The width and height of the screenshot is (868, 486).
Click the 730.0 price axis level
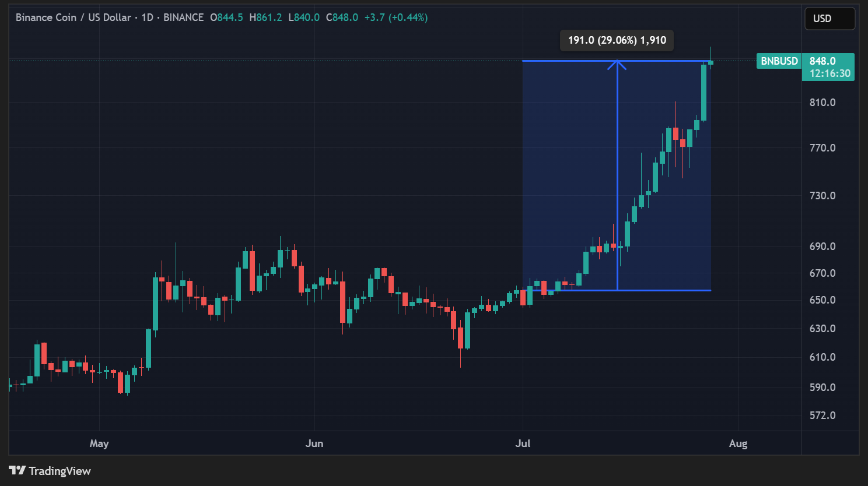[822, 196]
